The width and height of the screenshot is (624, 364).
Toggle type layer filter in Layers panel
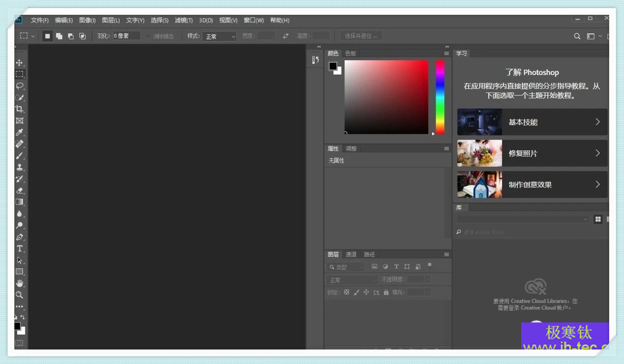click(396, 267)
